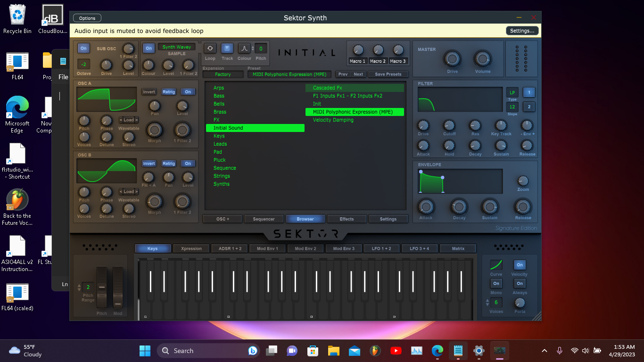This screenshot has width=644, height=362.
Task: Click the Next preset button
Action: (358, 74)
